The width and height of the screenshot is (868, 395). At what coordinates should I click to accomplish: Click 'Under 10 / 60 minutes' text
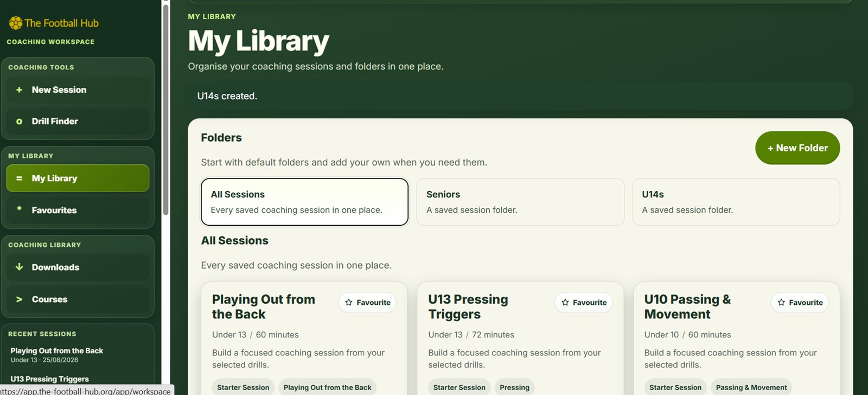click(x=688, y=335)
